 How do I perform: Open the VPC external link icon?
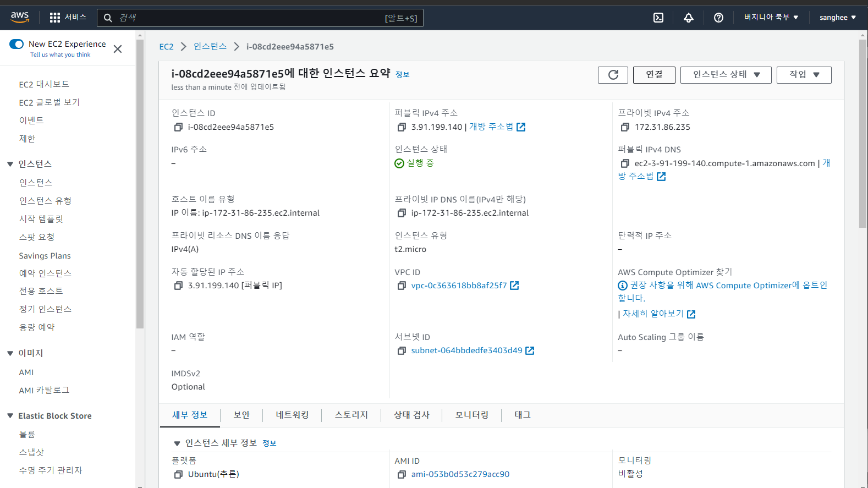[x=514, y=286]
